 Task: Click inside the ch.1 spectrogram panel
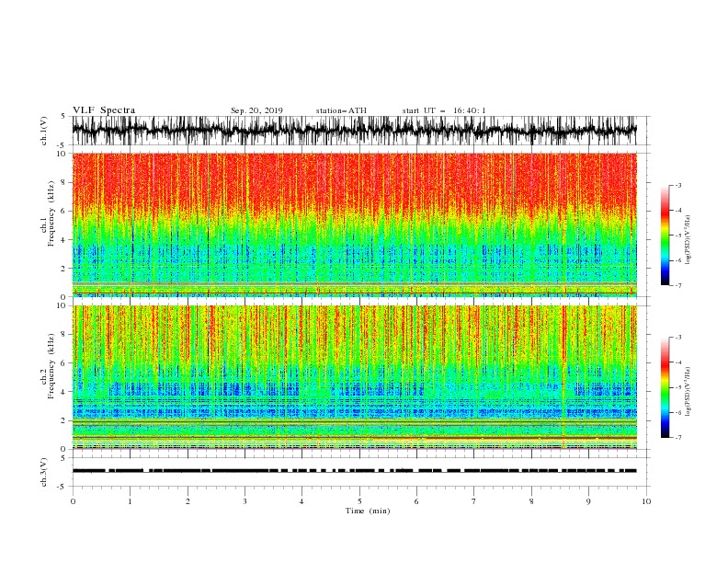pyautogui.click(x=354, y=224)
